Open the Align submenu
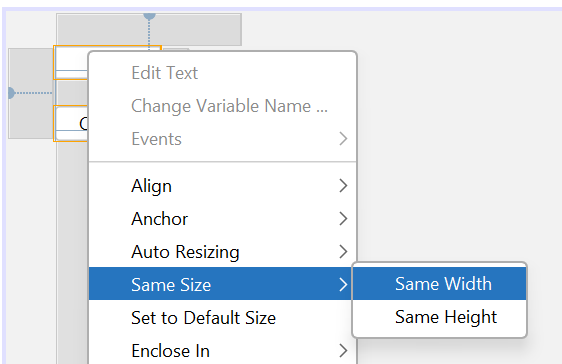562x364 pixels. (x=223, y=186)
